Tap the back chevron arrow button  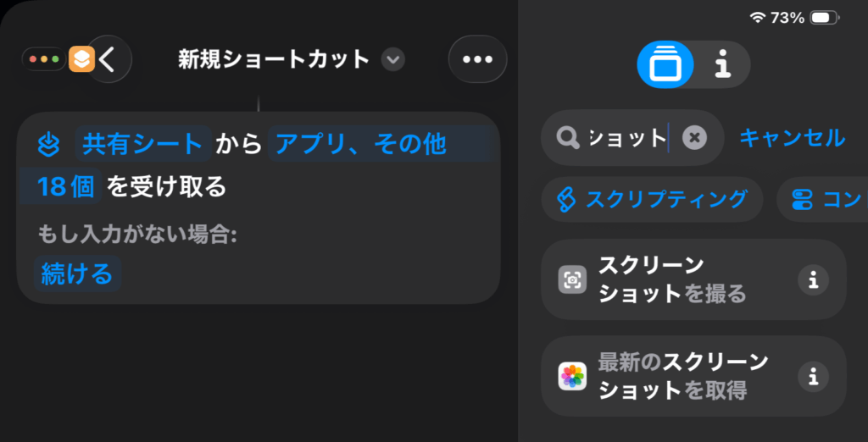[109, 59]
